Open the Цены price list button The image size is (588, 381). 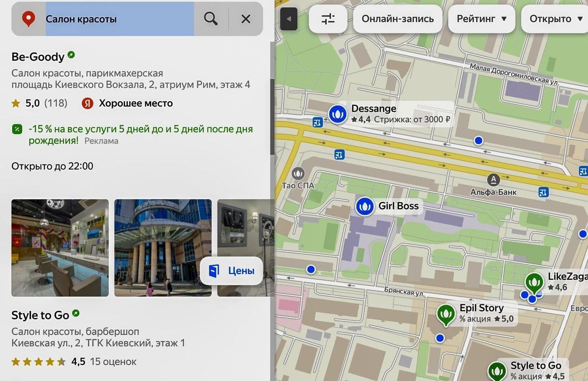[232, 271]
